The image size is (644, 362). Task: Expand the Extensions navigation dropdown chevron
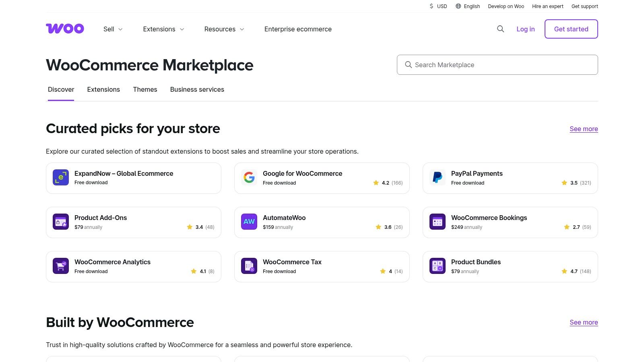point(182,29)
